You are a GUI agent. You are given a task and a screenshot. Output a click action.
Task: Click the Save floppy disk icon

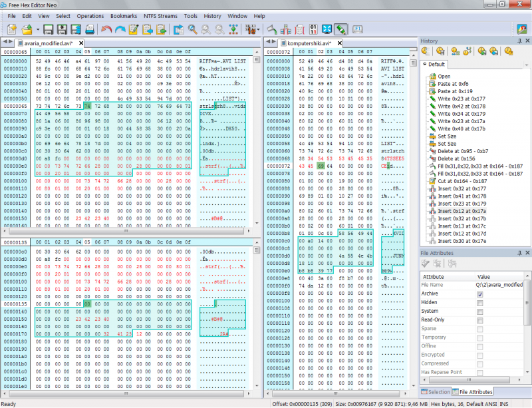48,29
